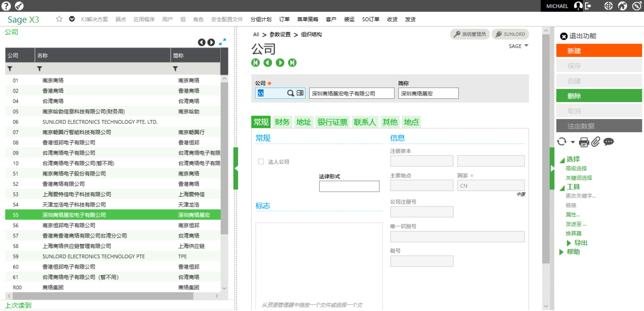The height and width of the screenshot is (311, 644).
Task: Click the 法律形式 input field
Action: tap(349, 186)
